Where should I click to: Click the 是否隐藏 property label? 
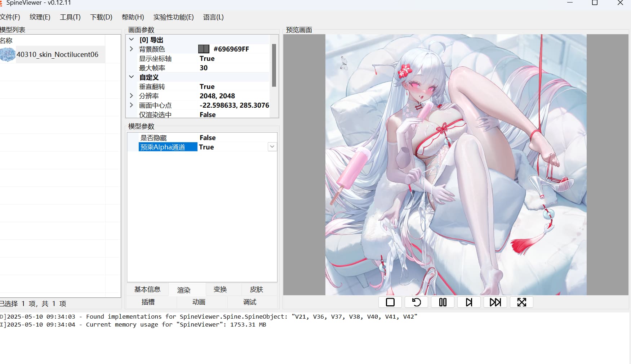click(x=154, y=138)
